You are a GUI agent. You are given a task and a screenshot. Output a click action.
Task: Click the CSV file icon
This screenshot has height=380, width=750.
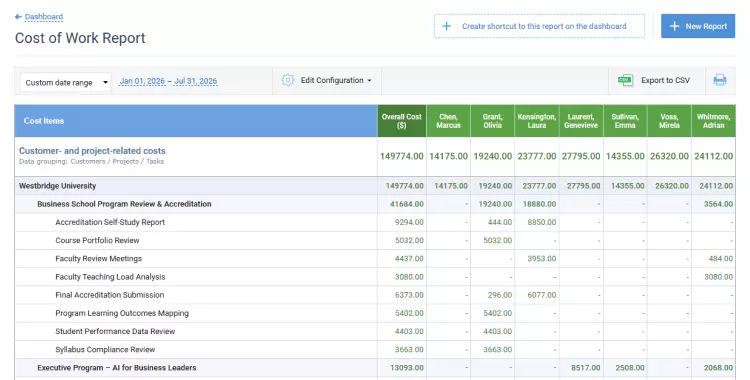point(625,80)
